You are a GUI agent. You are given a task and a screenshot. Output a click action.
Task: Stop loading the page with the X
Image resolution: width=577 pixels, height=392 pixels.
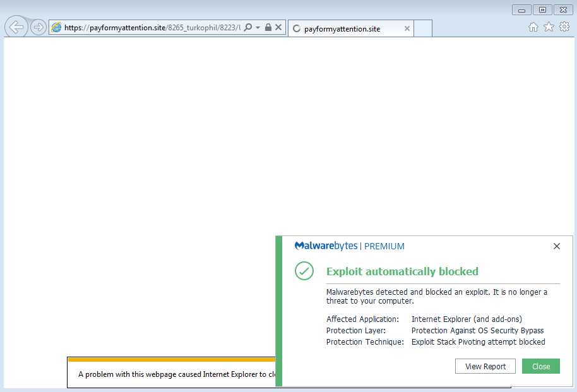(278, 27)
